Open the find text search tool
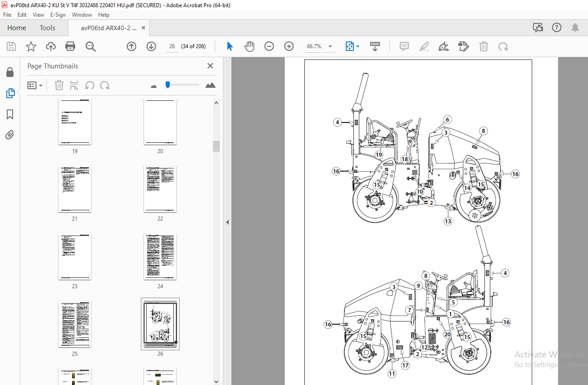The width and height of the screenshot is (588, 385). [x=90, y=46]
